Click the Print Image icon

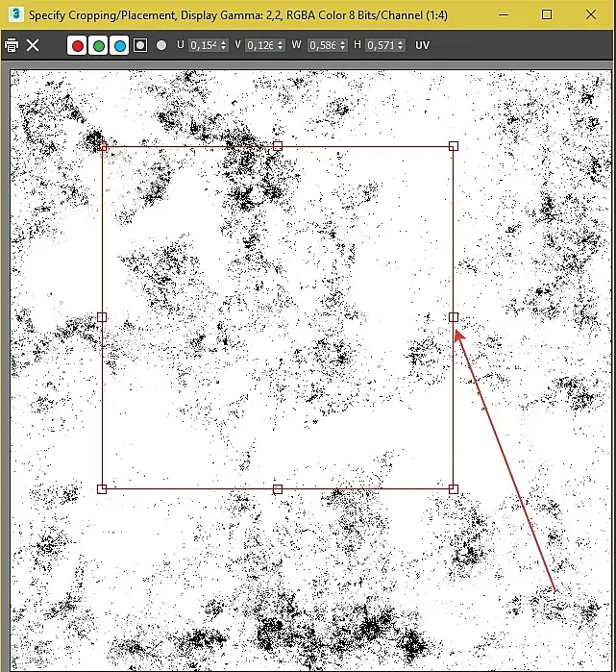pos(12,45)
